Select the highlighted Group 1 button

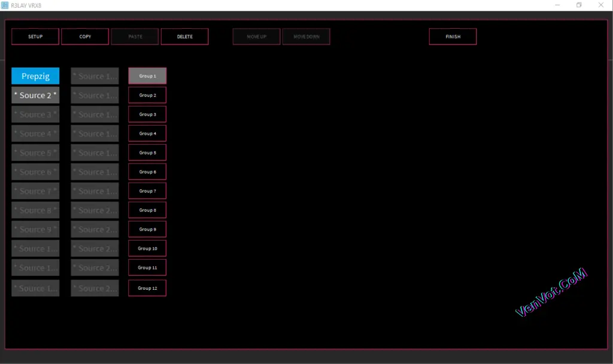pos(147,76)
